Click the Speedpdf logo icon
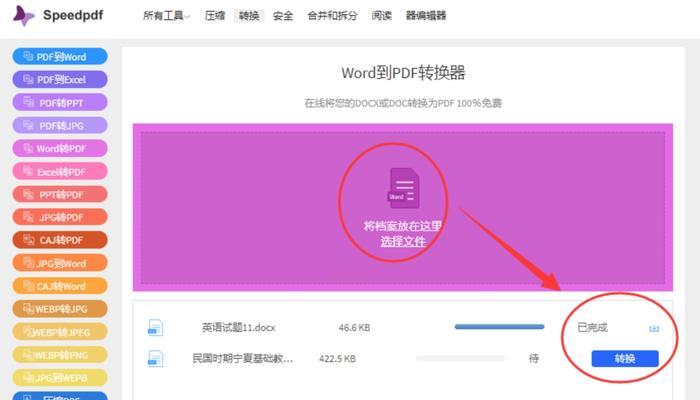This screenshot has height=400, width=700. (24, 16)
